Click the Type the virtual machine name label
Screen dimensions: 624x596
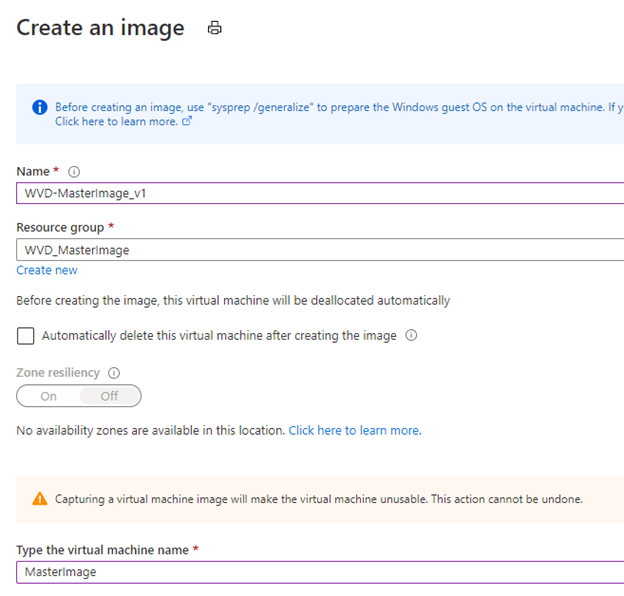103,550
